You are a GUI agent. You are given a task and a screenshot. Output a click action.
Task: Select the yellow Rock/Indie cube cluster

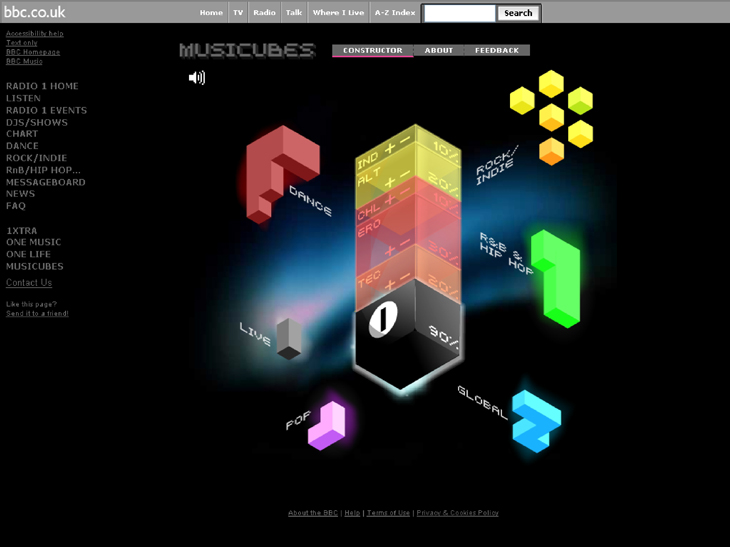[x=551, y=117]
